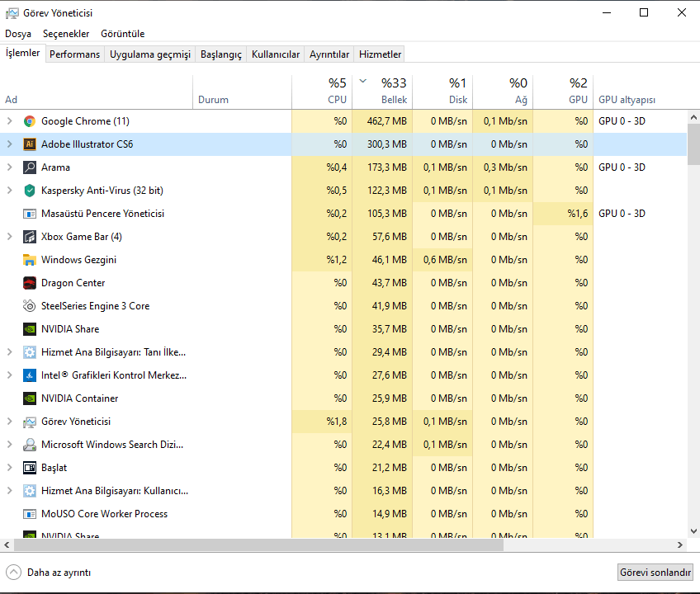Screen dimensions: 700x594
Task: Expand the Hizmet Ana Bilgisayarı: Kullanıcı row
Action: (9, 491)
